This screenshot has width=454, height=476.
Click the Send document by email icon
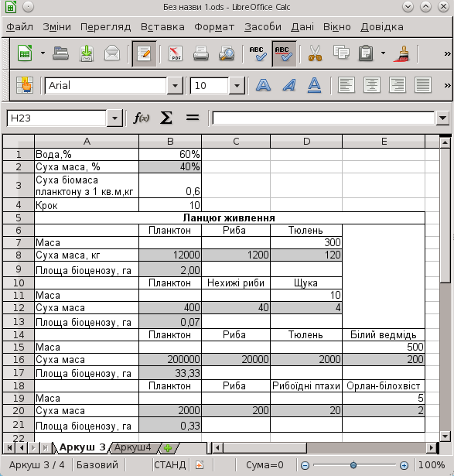(112, 53)
